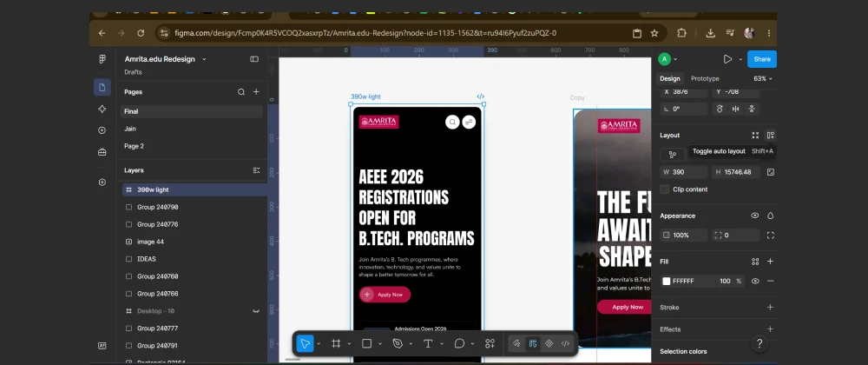Screen dimensions: 868x365
Task: Open the zoom level 63% dropdown
Action: click(x=763, y=79)
